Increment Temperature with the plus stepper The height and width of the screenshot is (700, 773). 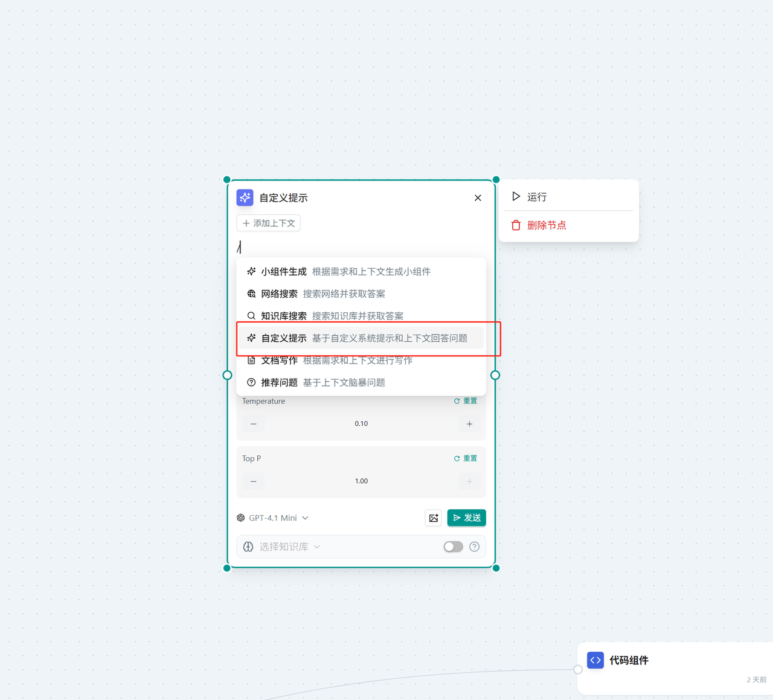coord(469,424)
